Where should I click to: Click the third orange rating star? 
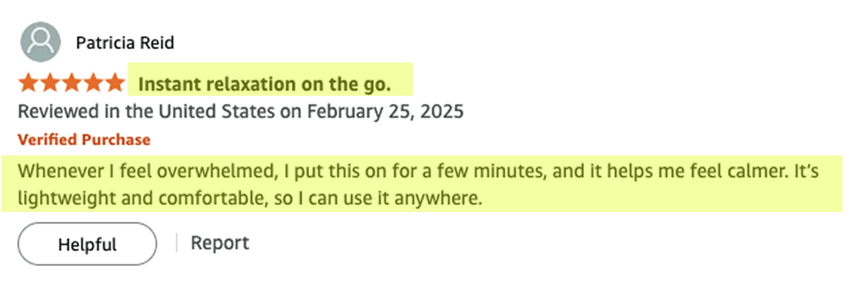click(x=72, y=82)
